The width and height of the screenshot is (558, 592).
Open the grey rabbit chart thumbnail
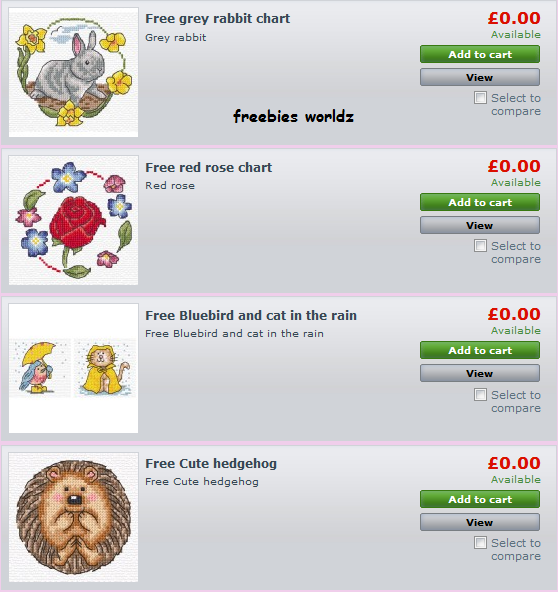tap(74, 72)
